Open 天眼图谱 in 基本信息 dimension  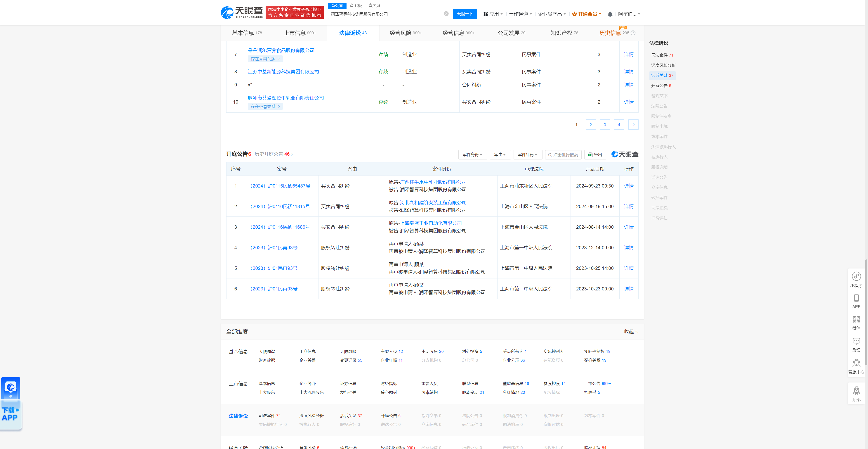[267, 352]
